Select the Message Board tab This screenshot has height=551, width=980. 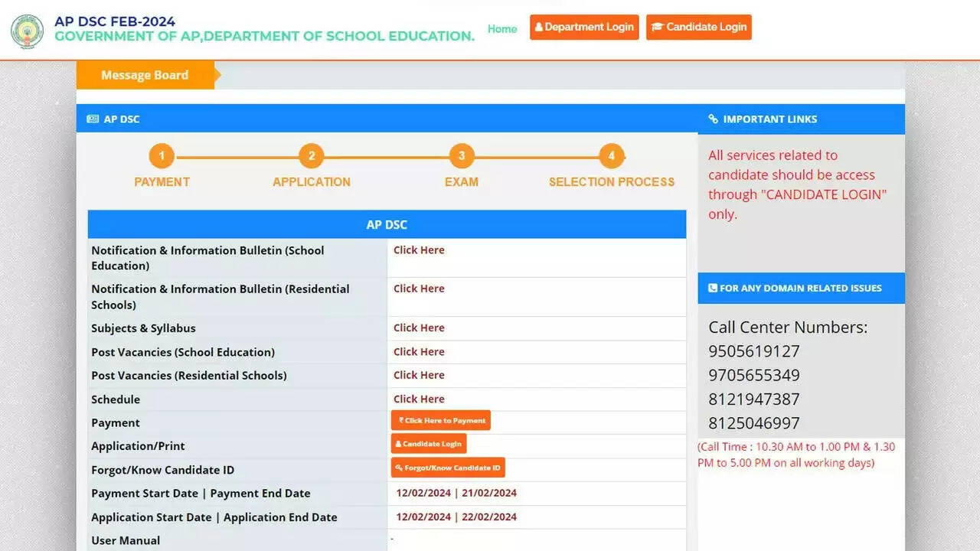click(x=145, y=75)
